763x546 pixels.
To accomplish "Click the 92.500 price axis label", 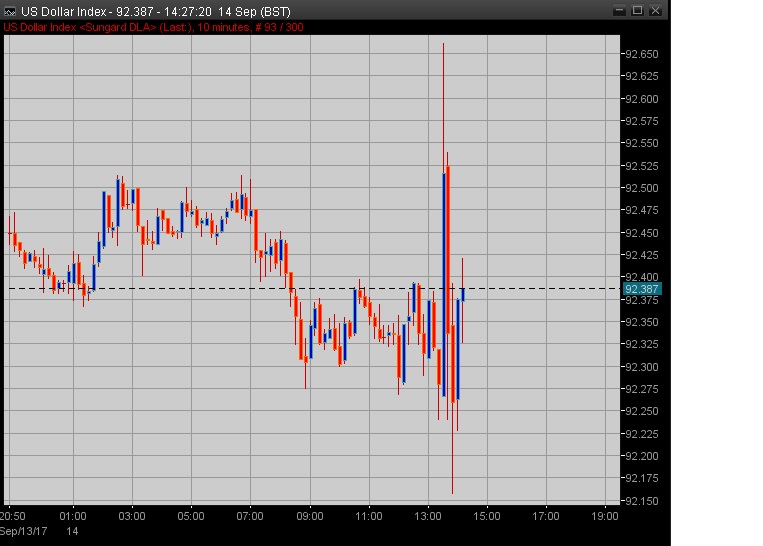I will (640, 188).
